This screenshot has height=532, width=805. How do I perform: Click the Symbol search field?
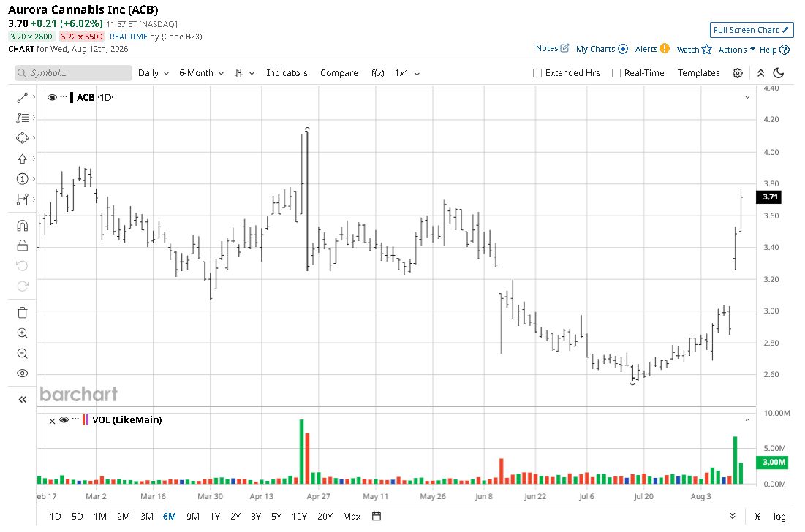click(x=73, y=73)
